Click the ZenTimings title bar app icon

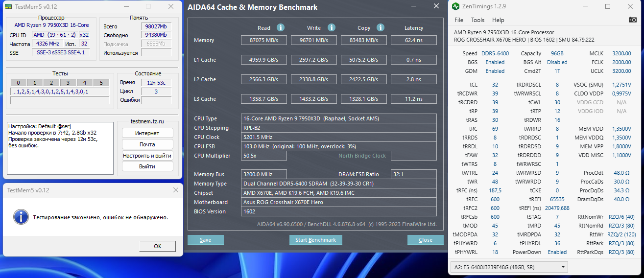pyautogui.click(x=455, y=6)
